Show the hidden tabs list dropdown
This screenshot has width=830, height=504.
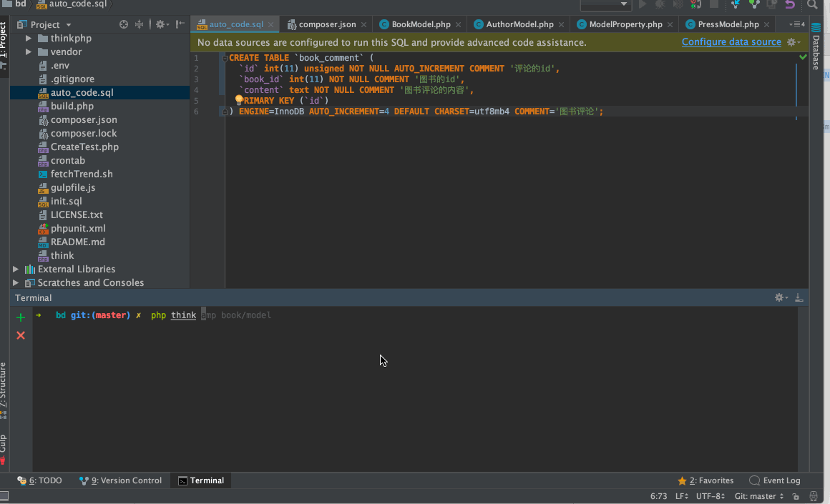point(796,24)
